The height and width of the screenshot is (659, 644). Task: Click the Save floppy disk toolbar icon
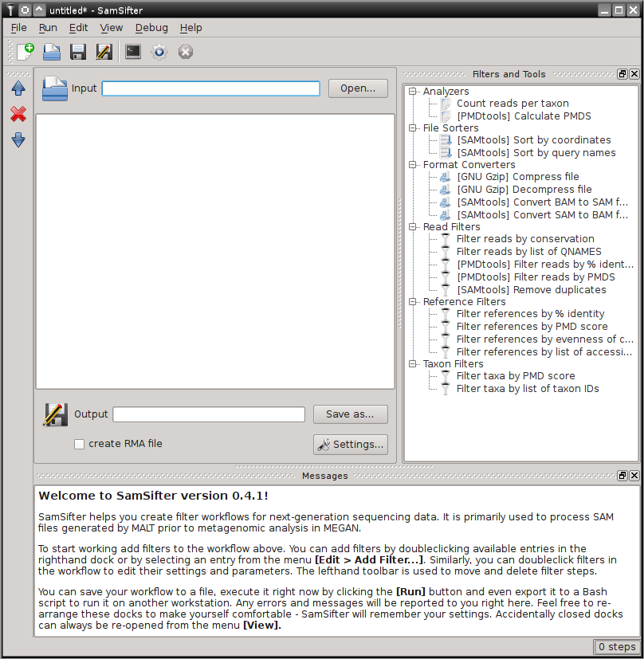coord(78,52)
